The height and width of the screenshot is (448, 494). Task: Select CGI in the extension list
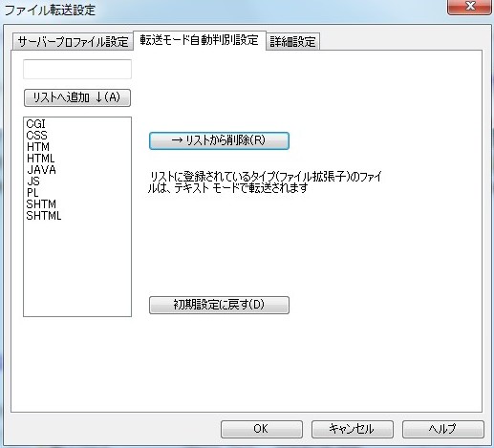coord(35,124)
